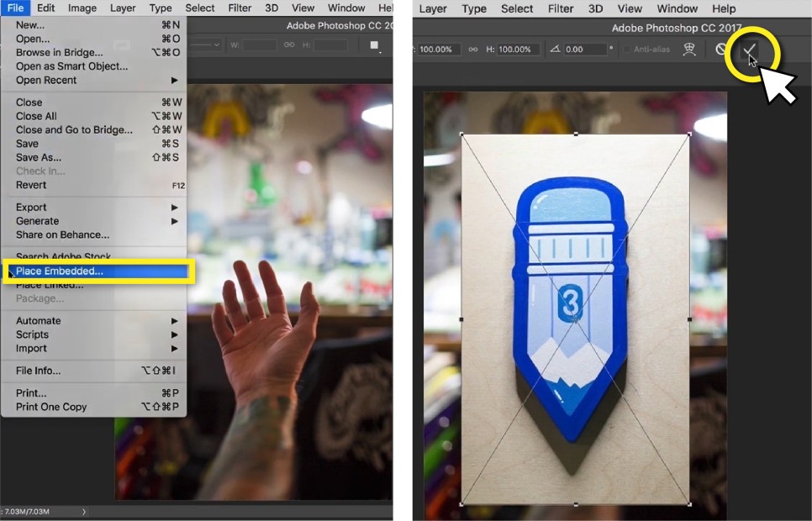
Task: Choose Open... in the File menu
Action: (94, 39)
